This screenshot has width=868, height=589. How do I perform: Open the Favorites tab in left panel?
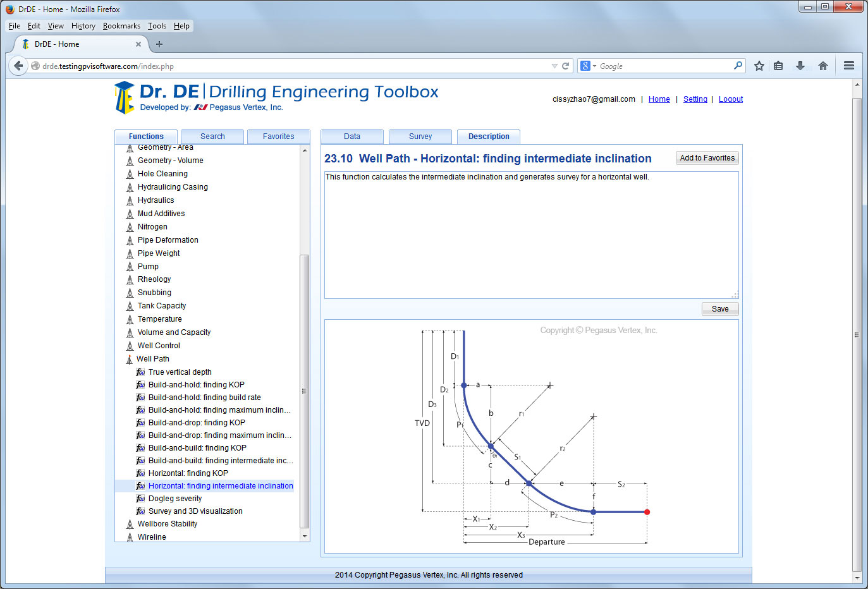(x=278, y=137)
